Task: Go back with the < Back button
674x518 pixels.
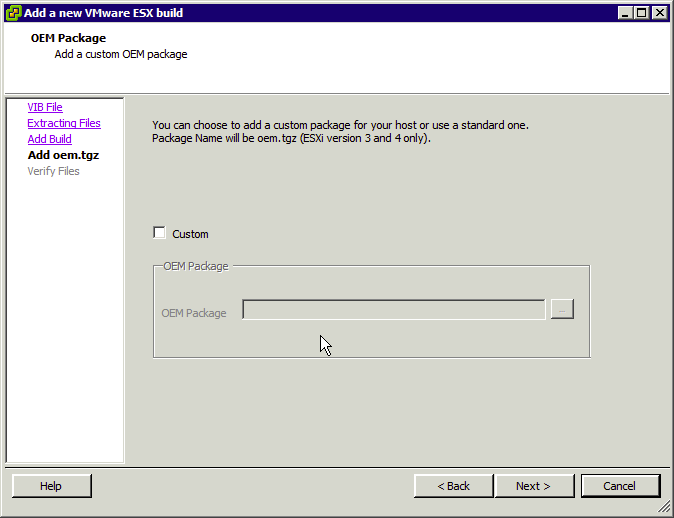Action: click(x=453, y=486)
